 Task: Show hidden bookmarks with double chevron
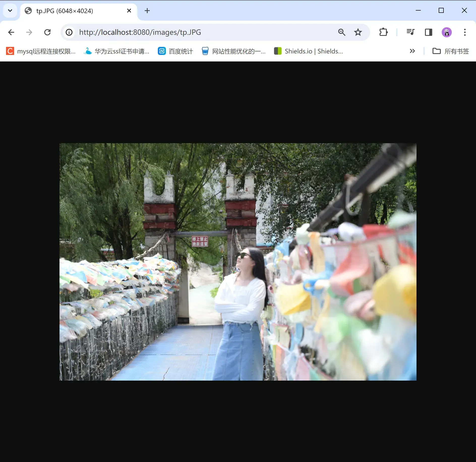(412, 51)
